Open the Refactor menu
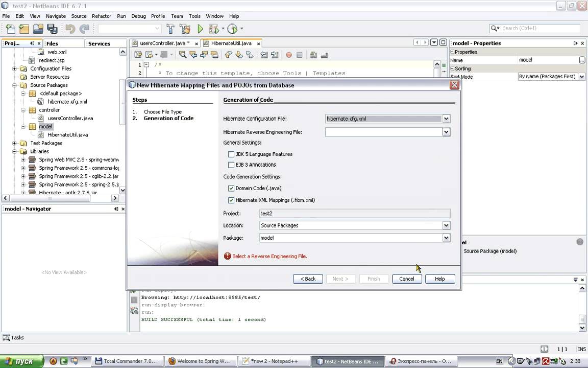 click(101, 16)
